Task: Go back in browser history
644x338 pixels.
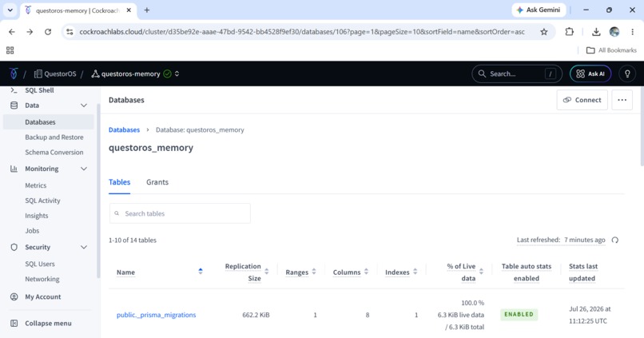Action: 12,32
